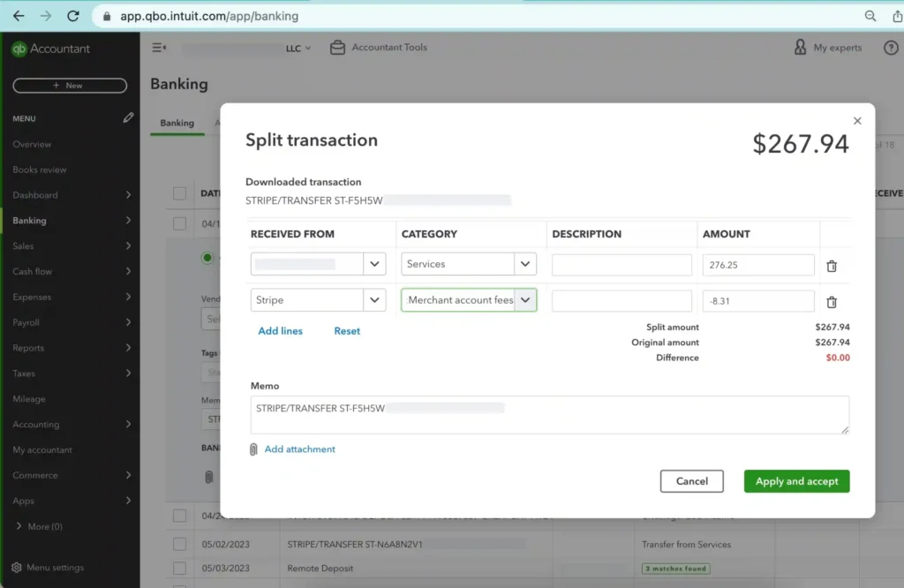Click the Memo text area
The image size is (904, 588).
click(549, 414)
